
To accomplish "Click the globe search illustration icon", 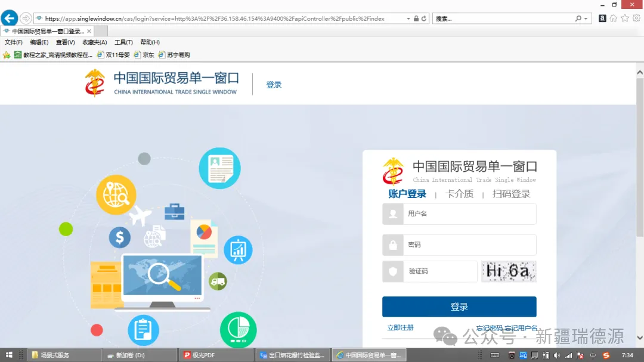I will [116, 195].
